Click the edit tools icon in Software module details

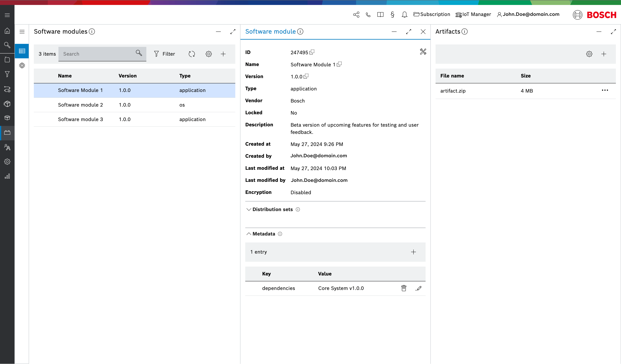click(423, 52)
